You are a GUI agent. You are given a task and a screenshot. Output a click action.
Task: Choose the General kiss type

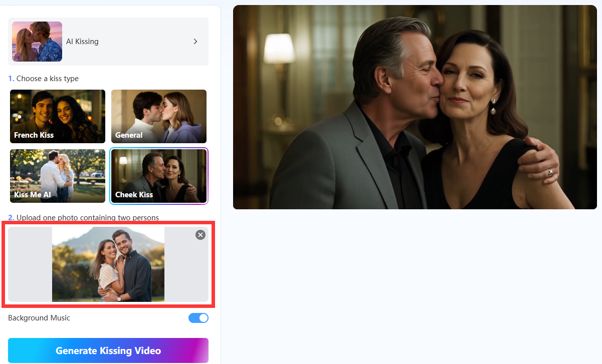click(158, 116)
